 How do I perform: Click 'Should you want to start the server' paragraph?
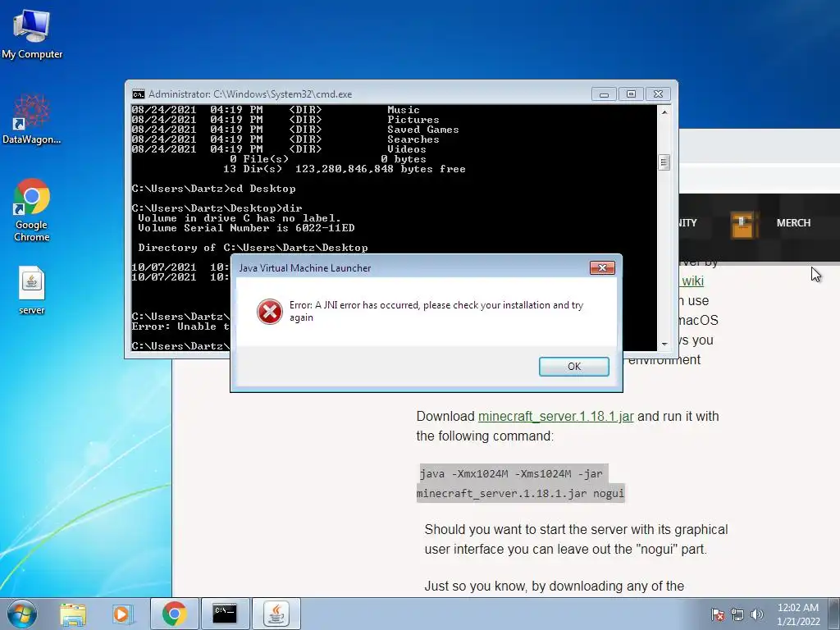tap(576, 539)
